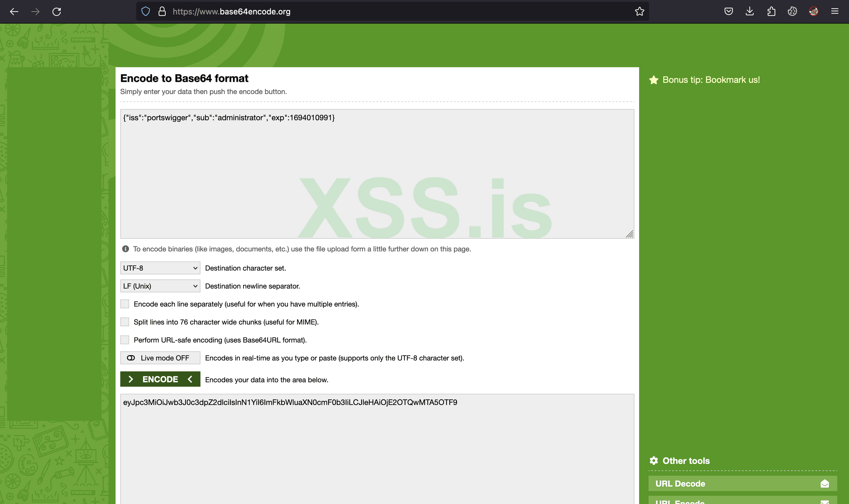Image resolution: width=849 pixels, height=504 pixels.
Task: Open the Pocket save icon
Action: [728, 11]
